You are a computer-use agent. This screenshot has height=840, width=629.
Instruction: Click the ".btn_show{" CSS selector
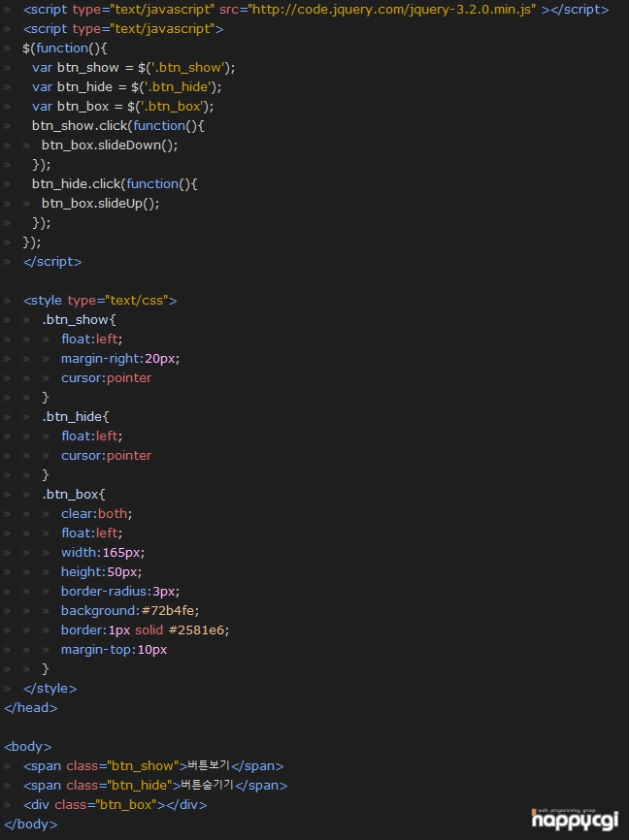[x=79, y=320]
